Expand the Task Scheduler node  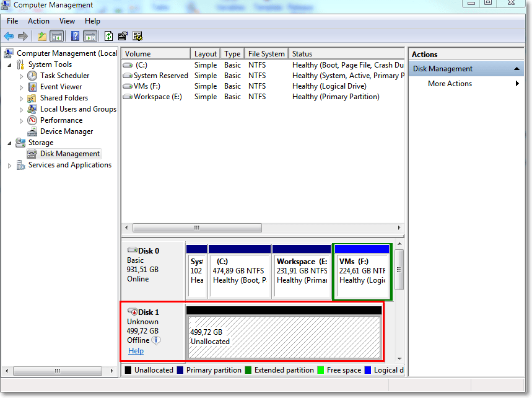22,76
